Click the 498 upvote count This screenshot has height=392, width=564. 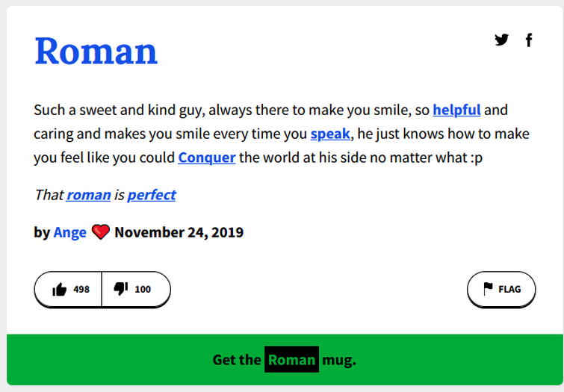(x=81, y=289)
